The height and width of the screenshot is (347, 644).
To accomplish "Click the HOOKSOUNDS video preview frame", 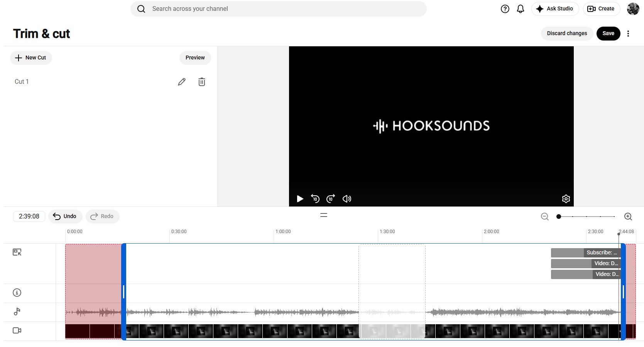I will pyautogui.click(x=431, y=126).
